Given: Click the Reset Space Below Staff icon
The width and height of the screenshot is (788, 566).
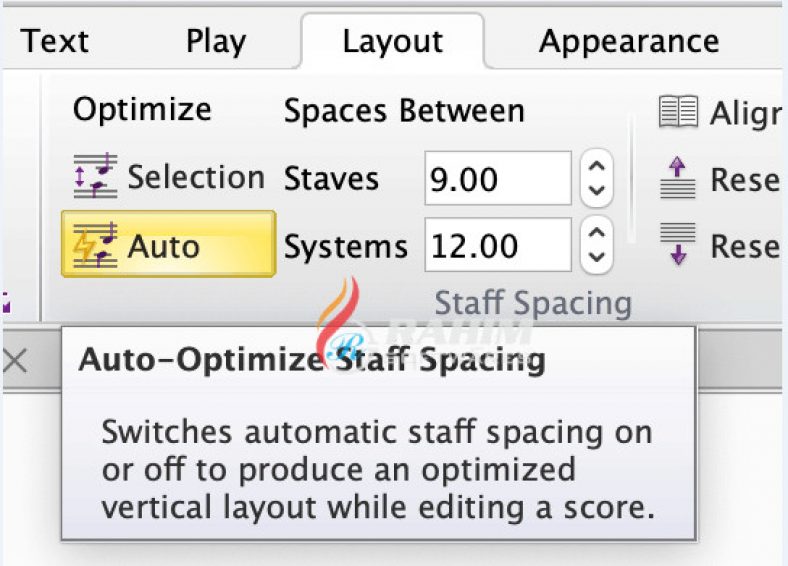Looking at the screenshot, I should coord(678,245).
